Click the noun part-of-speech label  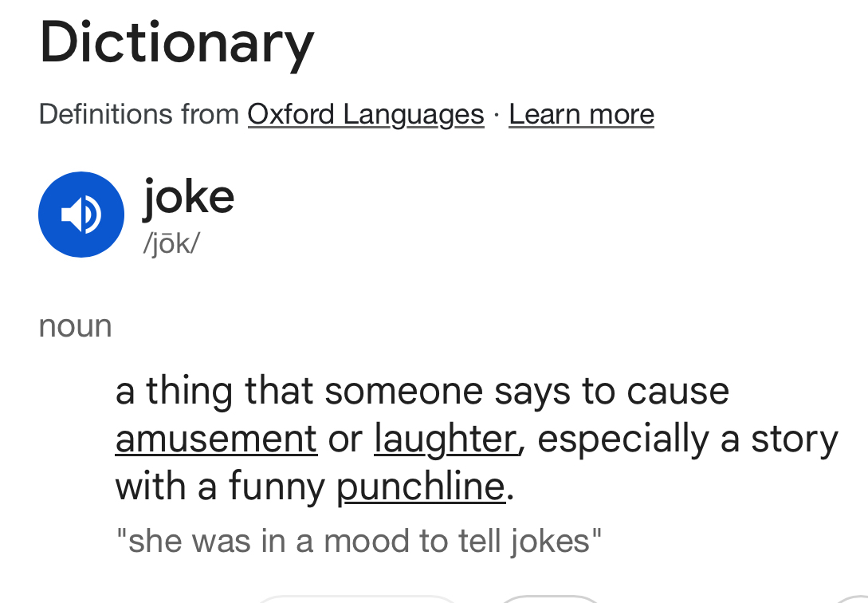pos(76,326)
